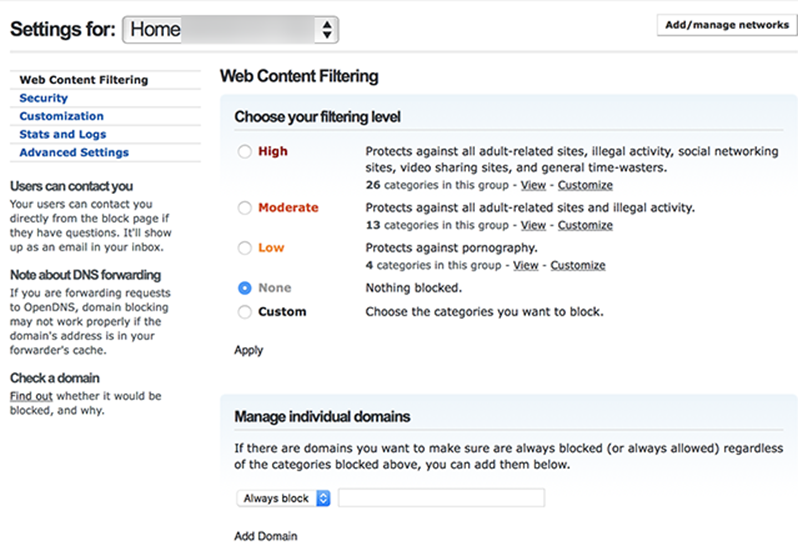This screenshot has height=556, width=798.
Task: Click the Find out domain check link
Action: point(30,396)
